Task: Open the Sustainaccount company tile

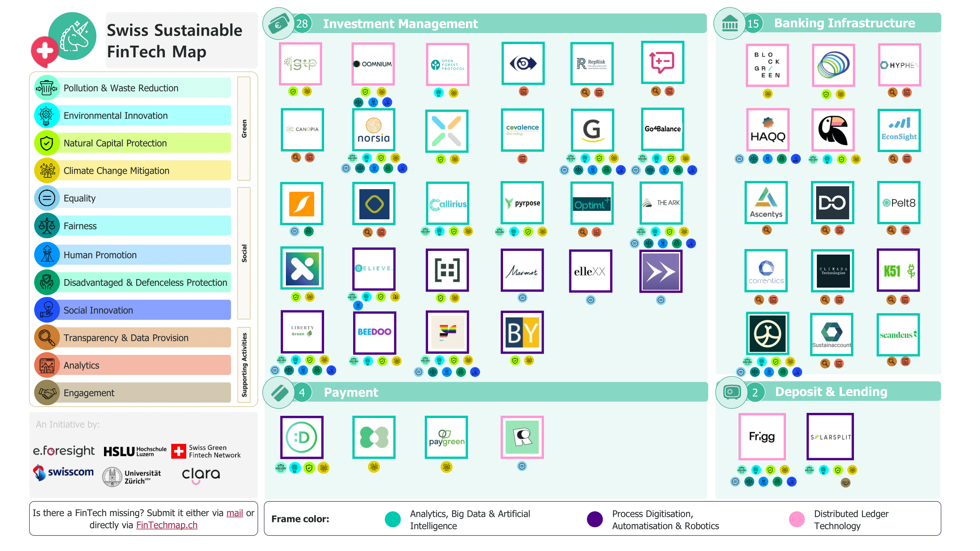Action: tap(831, 334)
